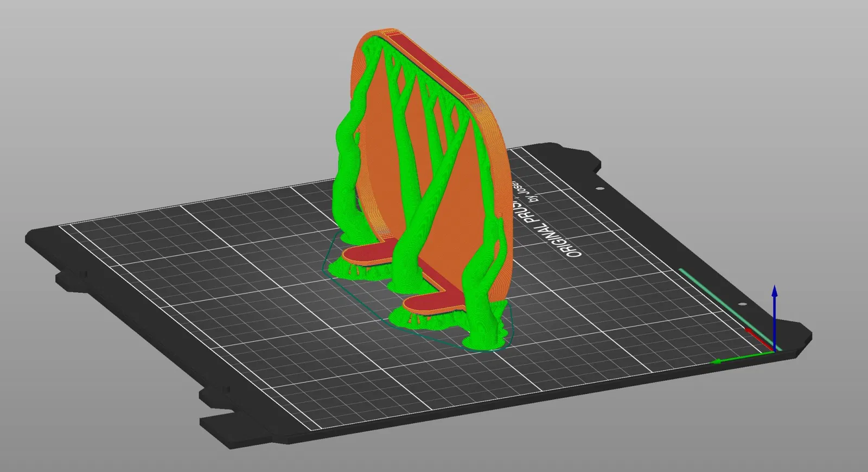Click the red X axis arrow at origin

tap(759, 339)
